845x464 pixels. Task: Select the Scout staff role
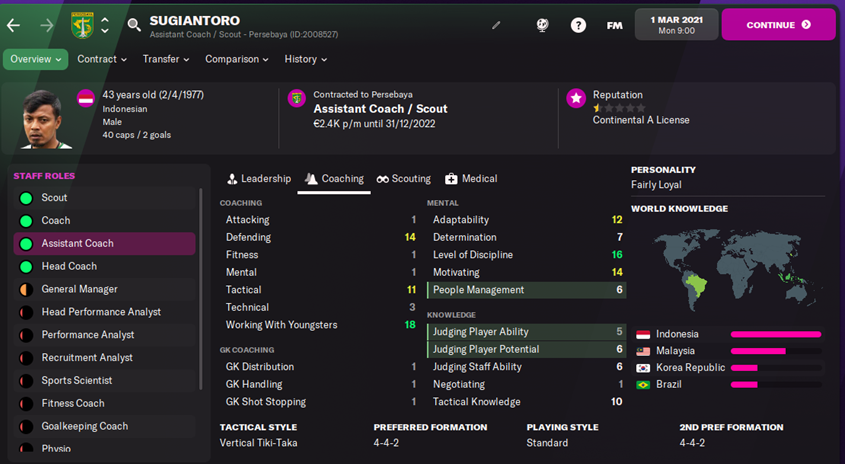coord(55,198)
